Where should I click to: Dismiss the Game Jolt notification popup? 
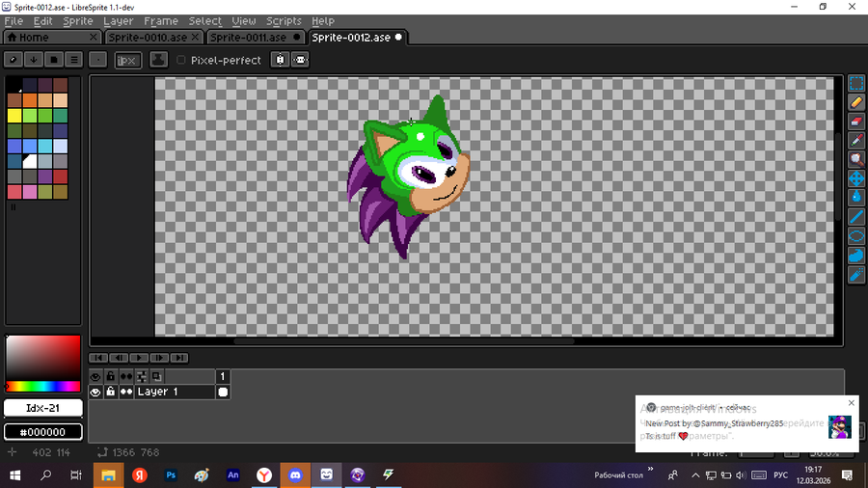point(852,403)
